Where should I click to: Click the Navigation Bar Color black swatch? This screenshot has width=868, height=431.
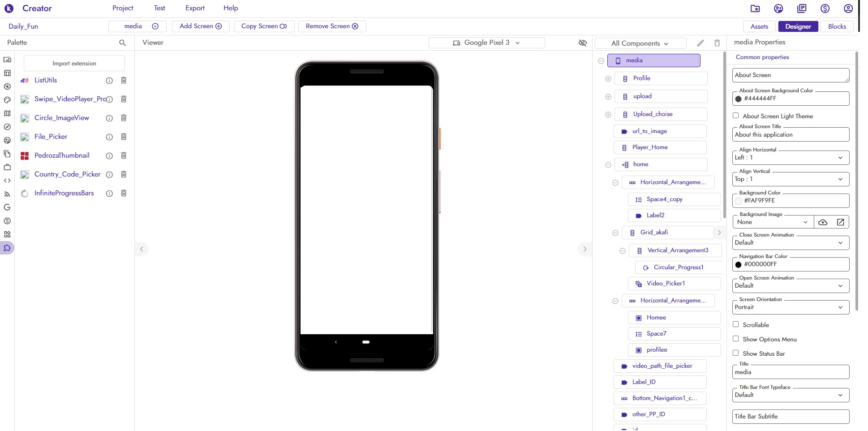click(x=739, y=264)
